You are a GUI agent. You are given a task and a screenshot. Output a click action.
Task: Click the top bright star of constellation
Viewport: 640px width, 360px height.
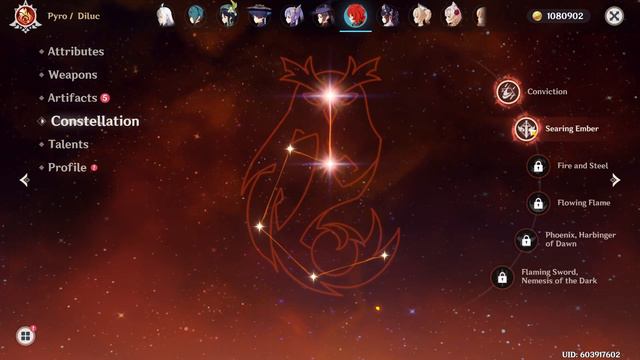330,96
